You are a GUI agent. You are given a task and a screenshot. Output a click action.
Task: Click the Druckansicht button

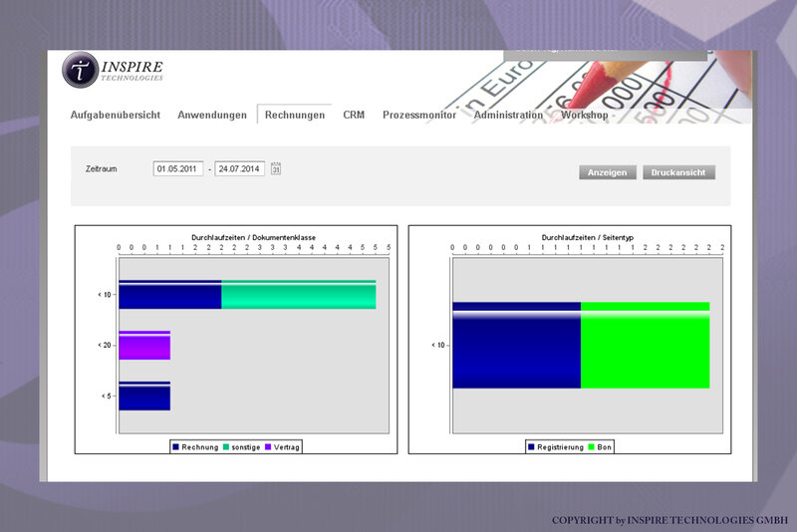coord(678,172)
